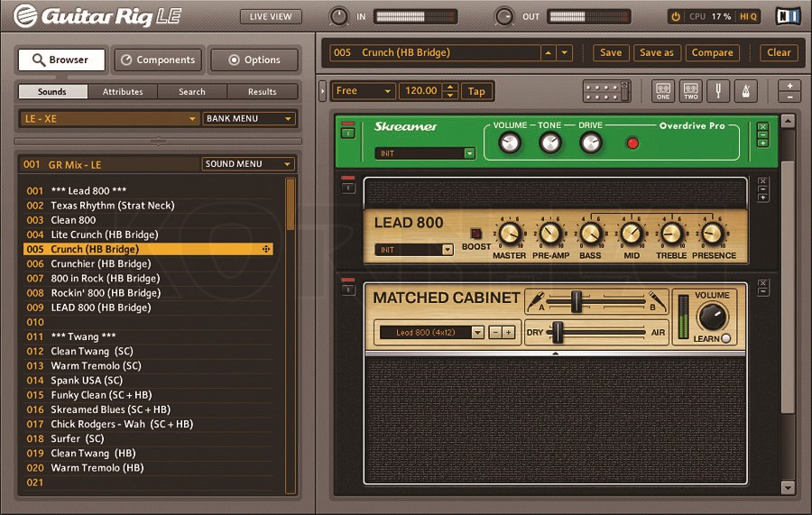
Task: Minimize the Lead 800 amp module
Action: (x=762, y=189)
